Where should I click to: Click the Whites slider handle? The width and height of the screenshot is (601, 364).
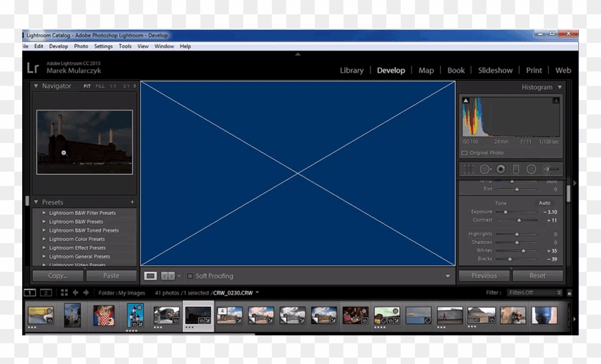click(523, 250)
